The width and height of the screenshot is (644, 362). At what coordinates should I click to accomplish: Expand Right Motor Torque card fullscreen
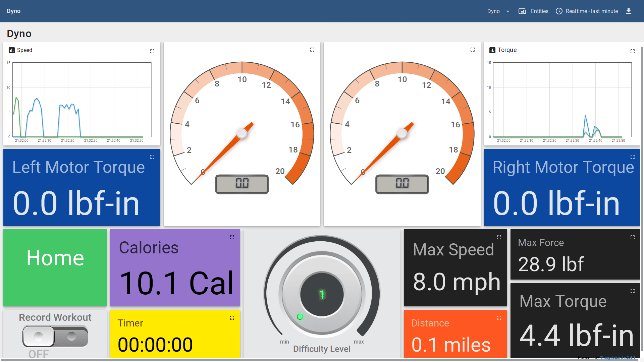[x=633, y=157]
